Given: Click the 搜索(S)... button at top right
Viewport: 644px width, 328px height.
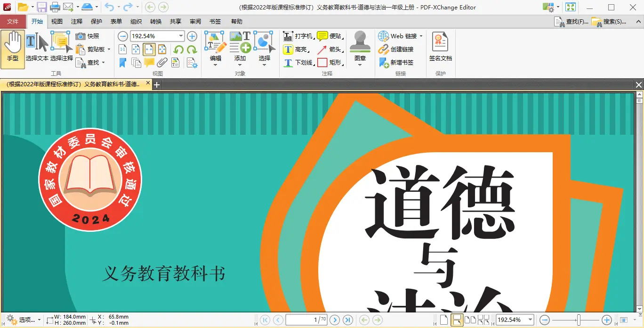Looking at the screenshot, I should coord(609,22).
